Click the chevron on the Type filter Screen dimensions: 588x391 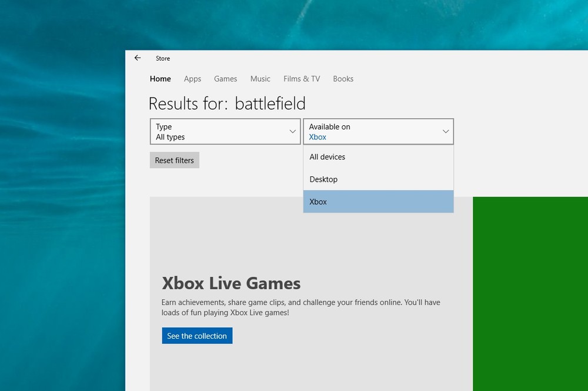[x=293, y=132]
